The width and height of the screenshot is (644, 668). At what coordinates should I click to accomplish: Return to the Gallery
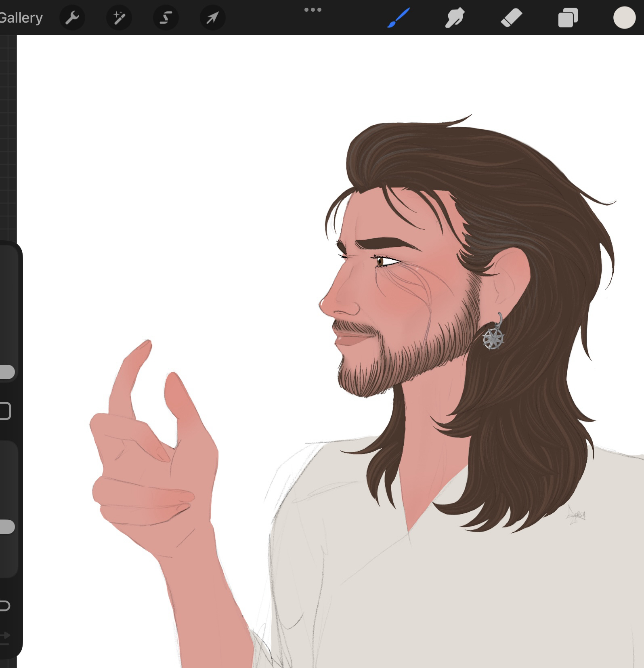click(x=21, y=18)
